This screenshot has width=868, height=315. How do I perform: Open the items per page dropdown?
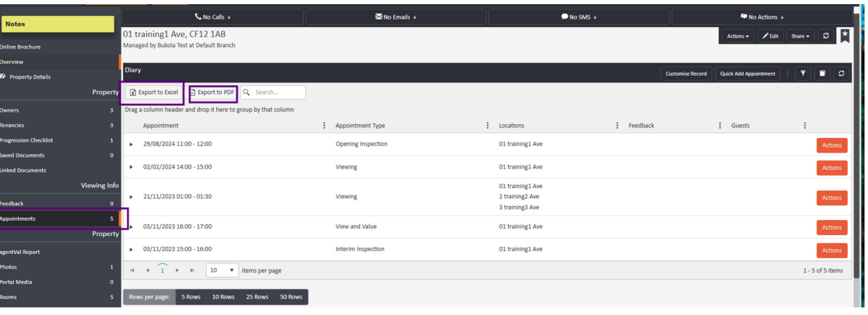(x=223, y=271)
